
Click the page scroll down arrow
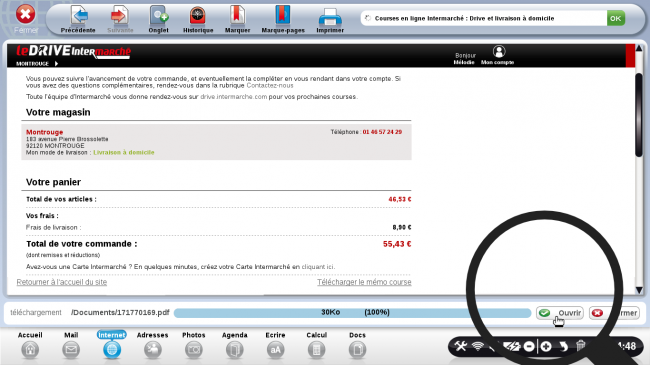pos(639,290)
